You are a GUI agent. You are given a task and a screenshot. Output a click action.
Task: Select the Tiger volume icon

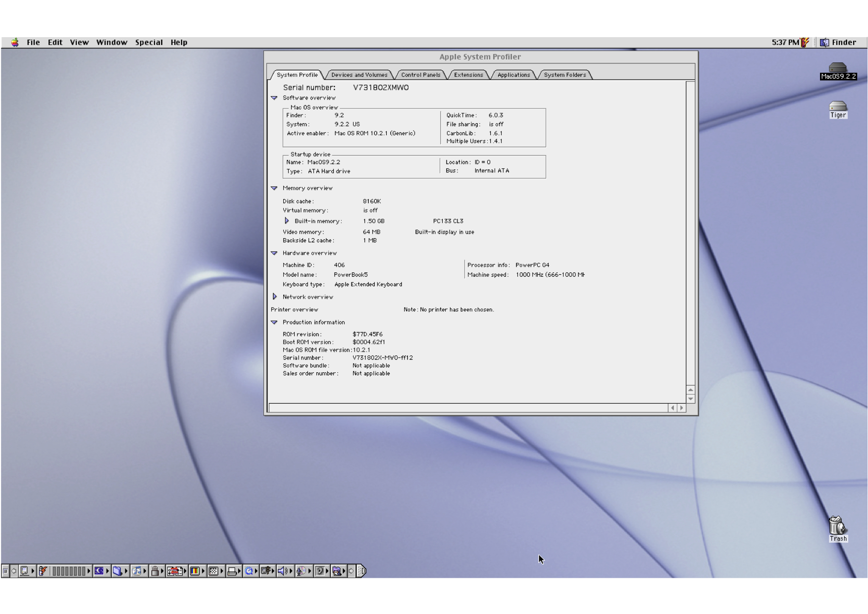pyautogui.click(x=838, y=109)
